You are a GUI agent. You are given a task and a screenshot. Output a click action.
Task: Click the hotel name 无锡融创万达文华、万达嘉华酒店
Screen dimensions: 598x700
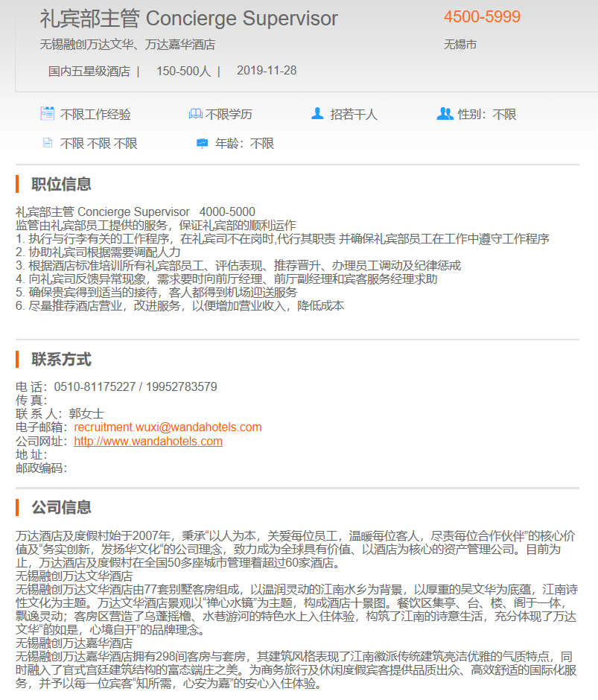pyautogui.click(x=127, y=45)
